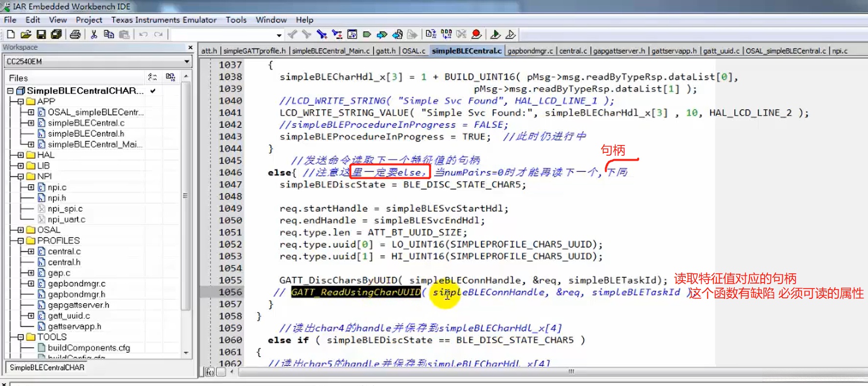This screenshot has height=386, width=868.
Task: Open the Find dialog from the toolbar
Action: [322, 34]
